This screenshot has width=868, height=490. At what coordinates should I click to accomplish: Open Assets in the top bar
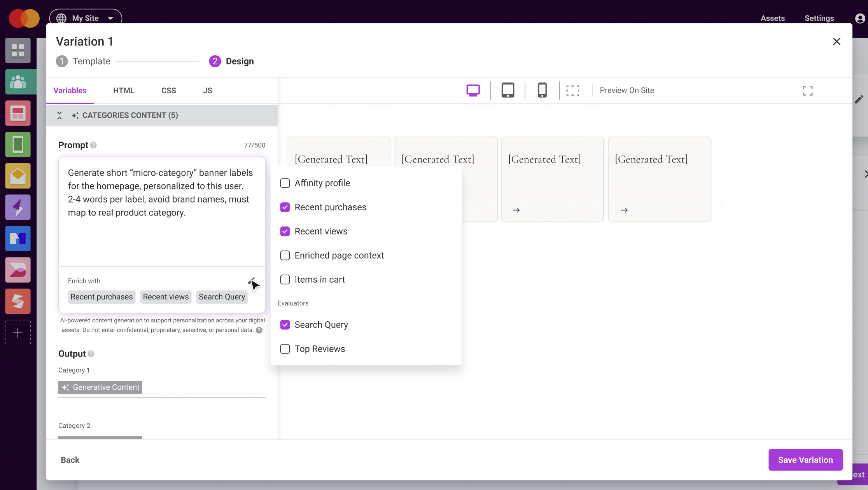tap(773, 18)
